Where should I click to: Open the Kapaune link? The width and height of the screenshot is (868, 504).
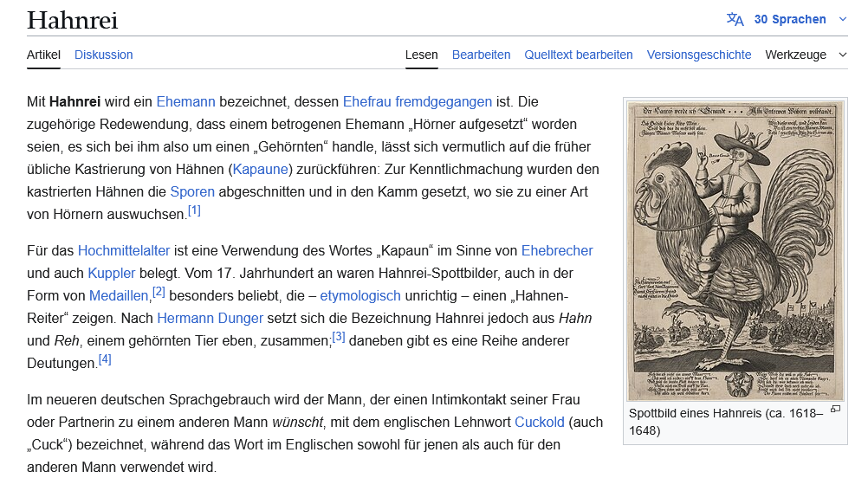coord(260,169)
